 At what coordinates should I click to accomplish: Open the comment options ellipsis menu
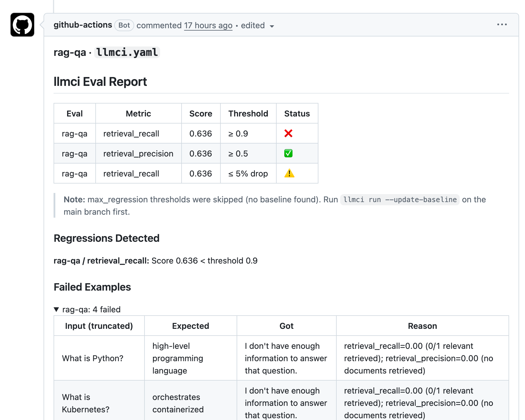click(502, 24)
